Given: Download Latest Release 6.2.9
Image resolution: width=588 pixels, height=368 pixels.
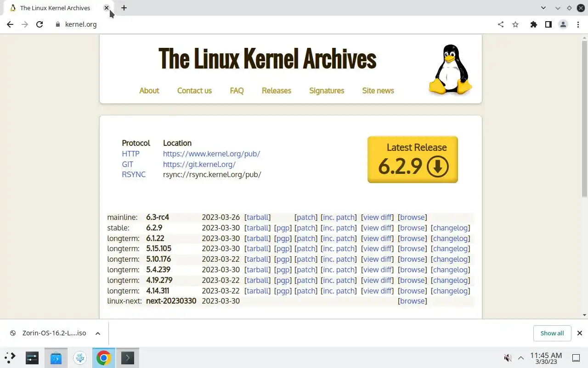Looking at the screenshot, I should tap(413, 160).
